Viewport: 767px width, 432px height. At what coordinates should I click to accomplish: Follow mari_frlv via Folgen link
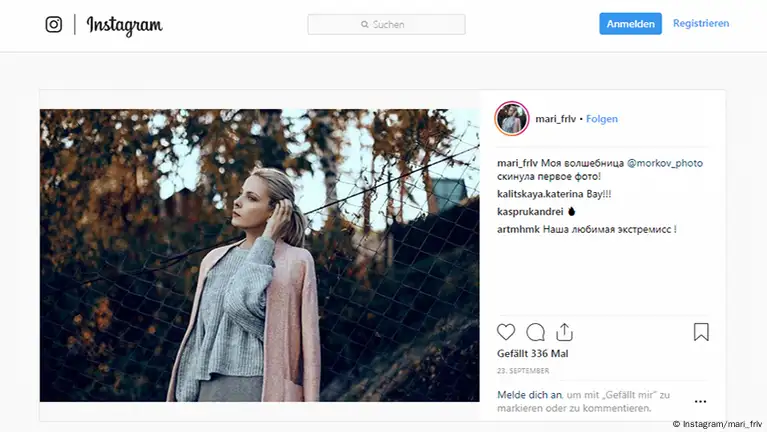pyautogui.click(x=602, y=119)
